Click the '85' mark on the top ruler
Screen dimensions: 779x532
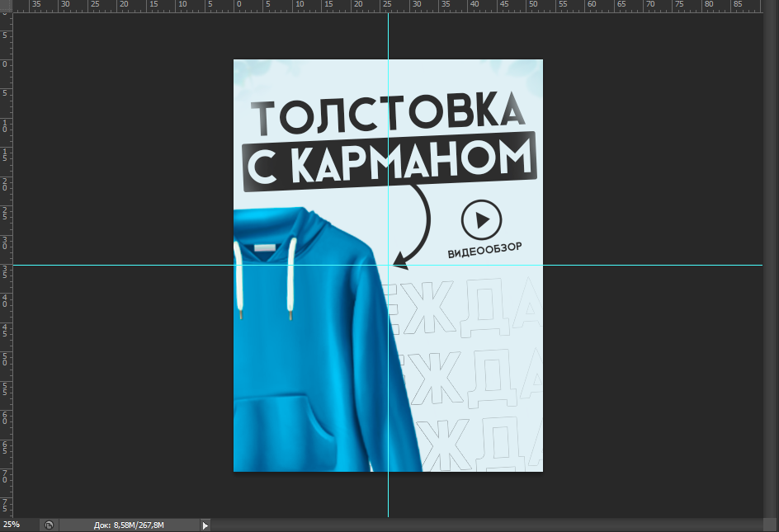(x=738, y=4)
